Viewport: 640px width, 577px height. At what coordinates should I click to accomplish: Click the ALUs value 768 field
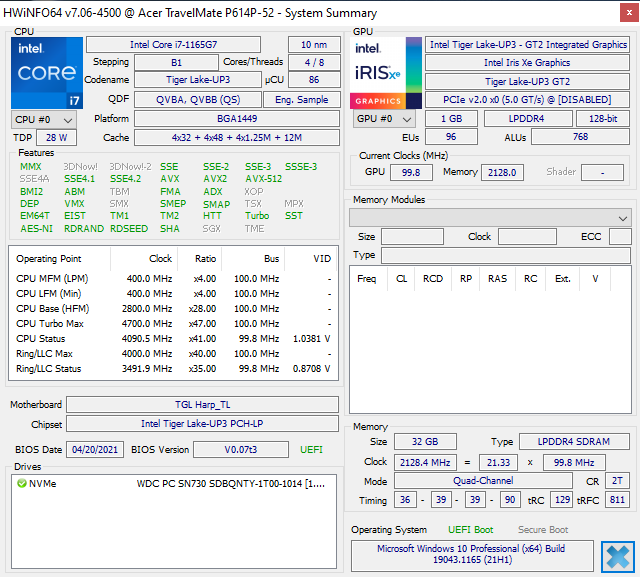pyautogui.click(x=580, y=137)
